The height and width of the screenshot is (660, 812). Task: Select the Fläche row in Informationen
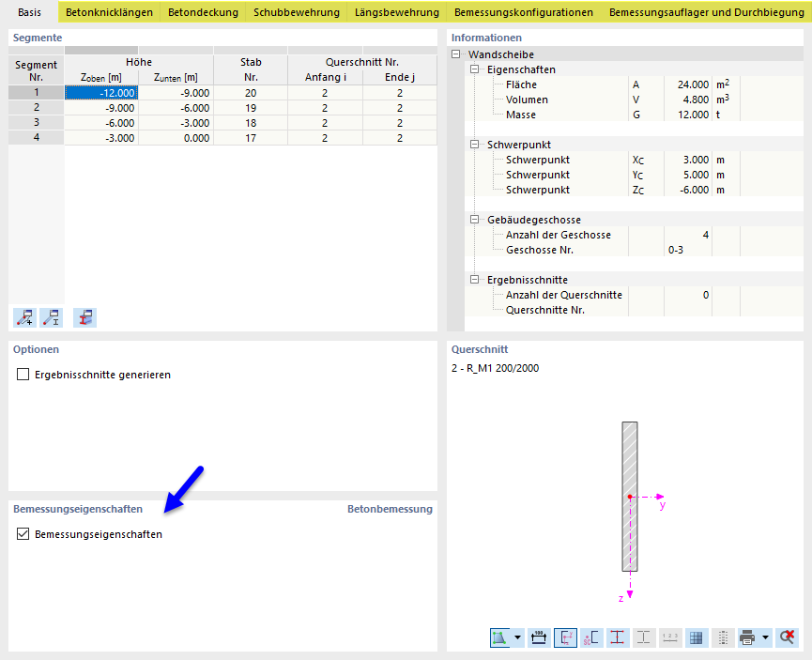(634, 84)
